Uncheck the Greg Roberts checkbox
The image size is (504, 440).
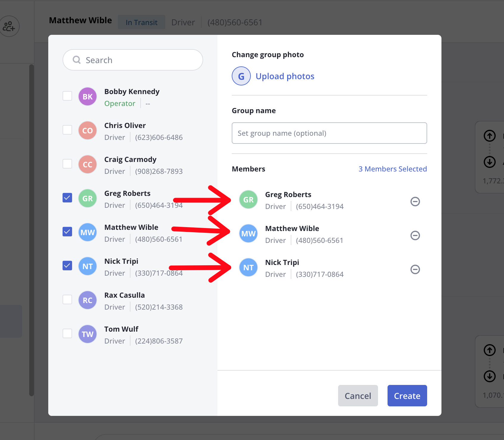pos(67,198)
